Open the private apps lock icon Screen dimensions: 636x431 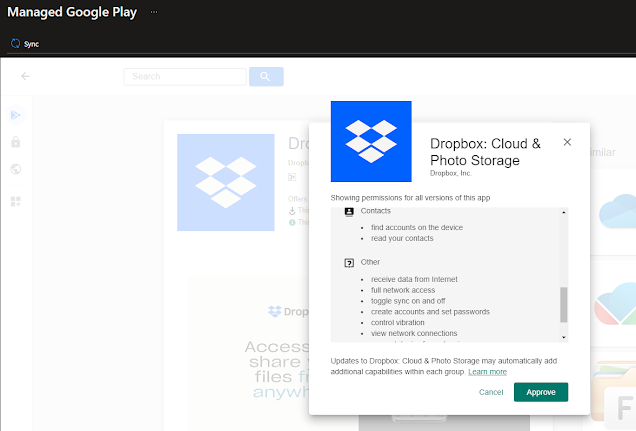coord(16,142)
